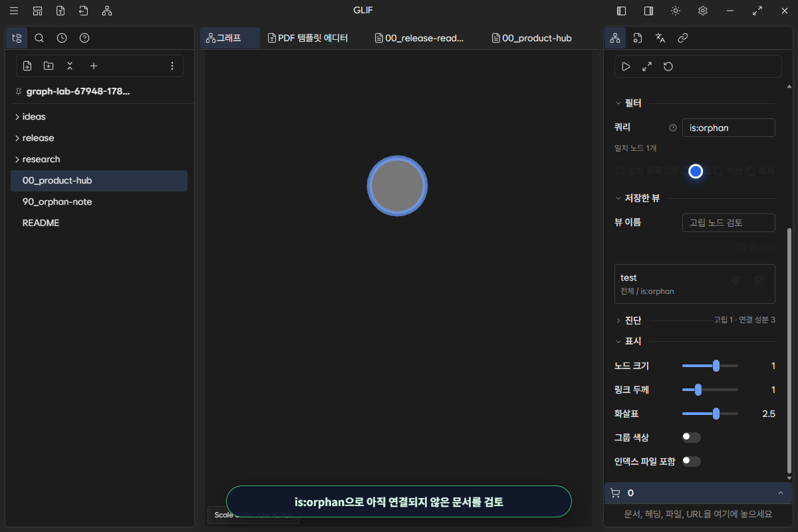The height and width of the screenshot is (532, 798).
Task: Click the plus icon in explorer toolbar
Action: (94, 66)
